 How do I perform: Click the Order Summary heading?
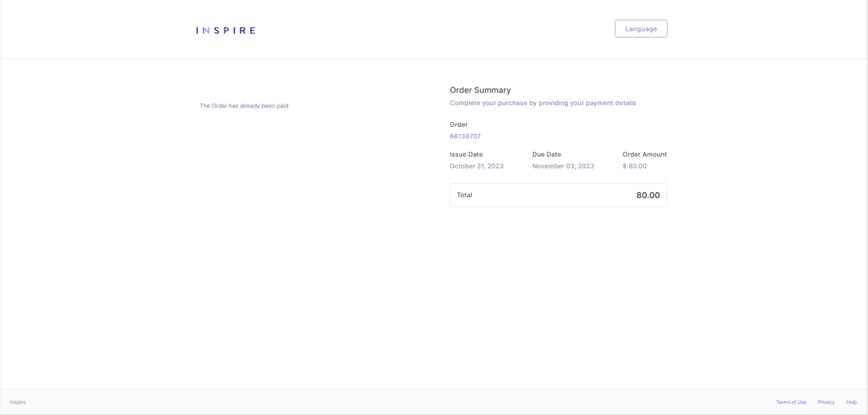pos(480,90)
